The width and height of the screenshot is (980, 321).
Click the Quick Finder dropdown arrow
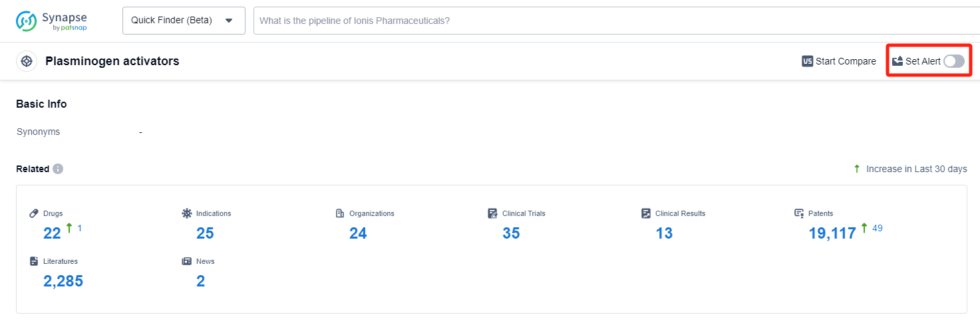click(x=229, y=21)
